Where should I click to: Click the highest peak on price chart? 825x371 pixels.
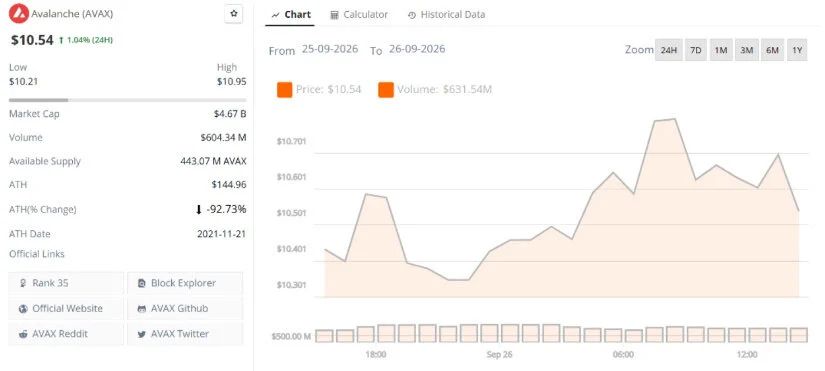tap(675, 119)
